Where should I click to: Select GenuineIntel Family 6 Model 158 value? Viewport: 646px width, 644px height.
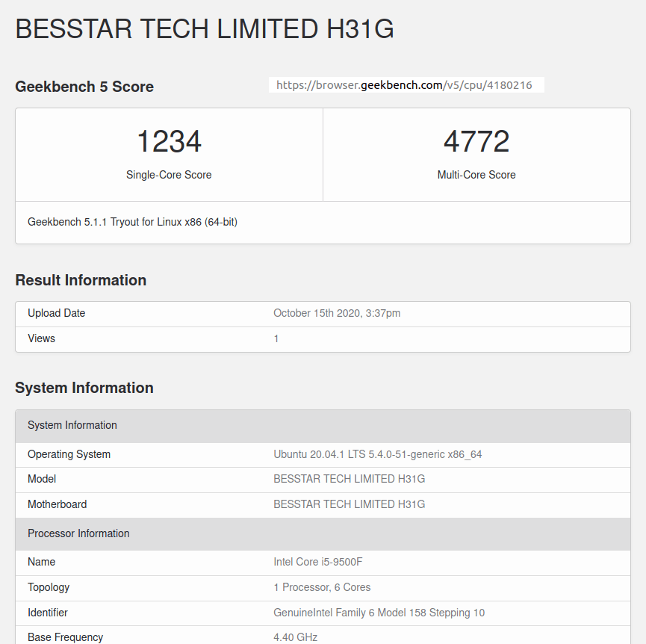click(x=379, y=613)
